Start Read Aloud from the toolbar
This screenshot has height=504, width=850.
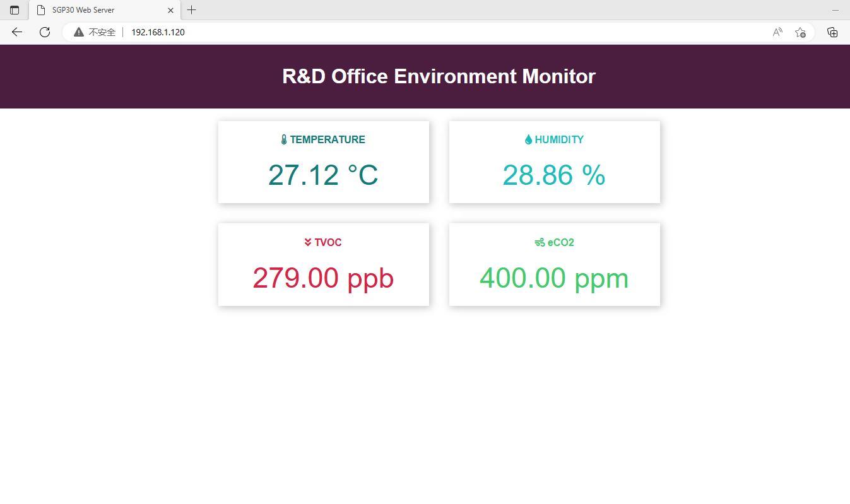click(777, 32)
